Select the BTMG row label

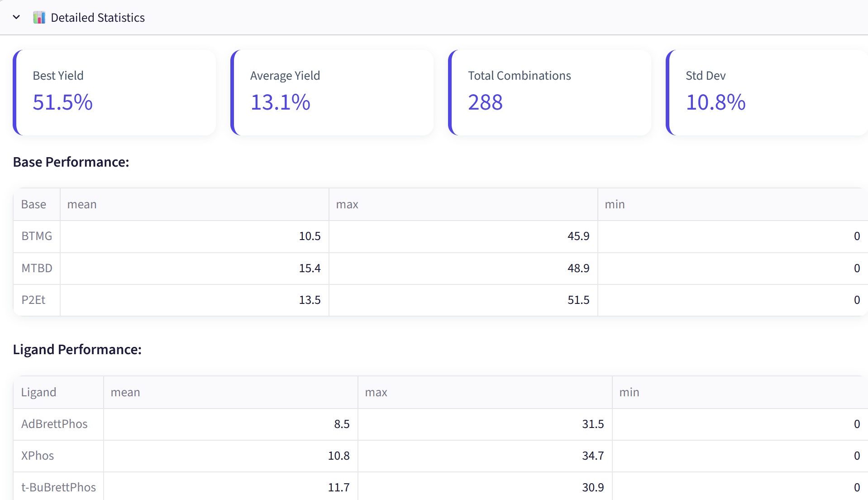pyautogui.click(x=37, y=236)
